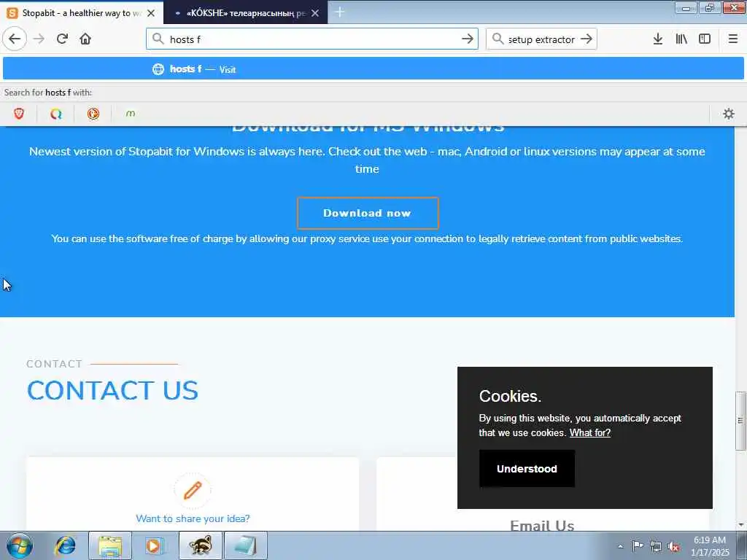This screenshot has width=747, height=560.
Task: Click in the address bar with hosts f
Action: (x=312, y=39)
